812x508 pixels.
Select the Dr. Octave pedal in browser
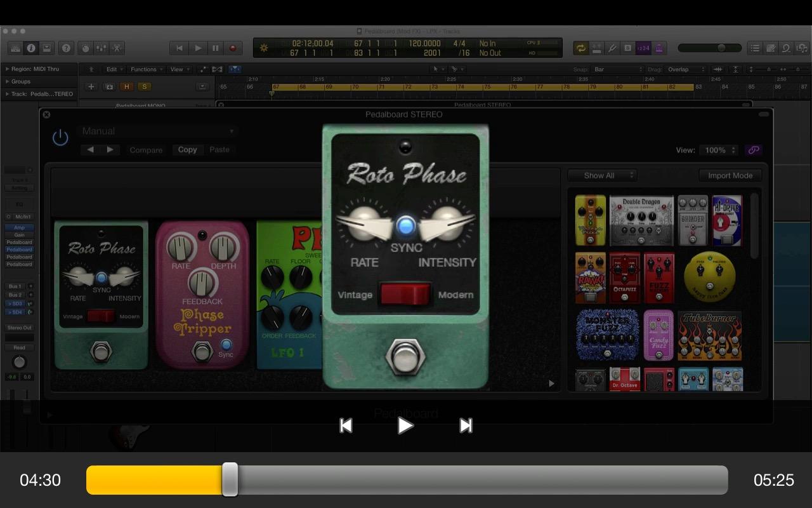(625, 378)
